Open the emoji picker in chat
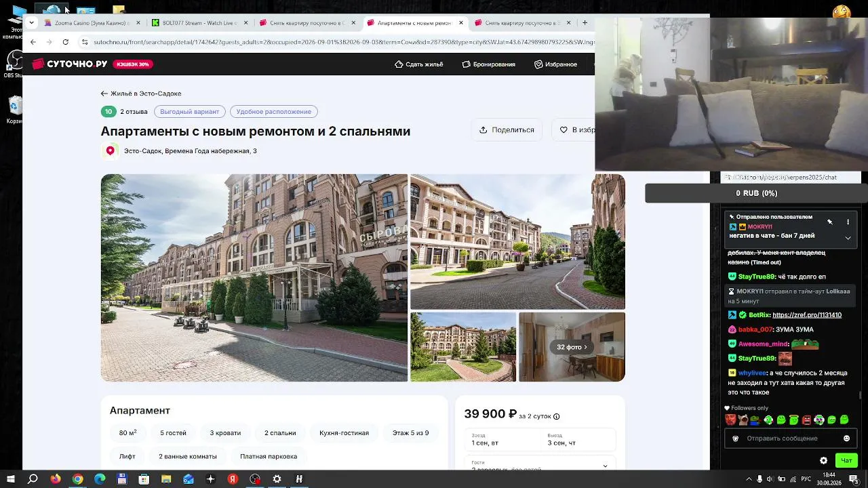868x488 pixels. (x=846, y=439)
